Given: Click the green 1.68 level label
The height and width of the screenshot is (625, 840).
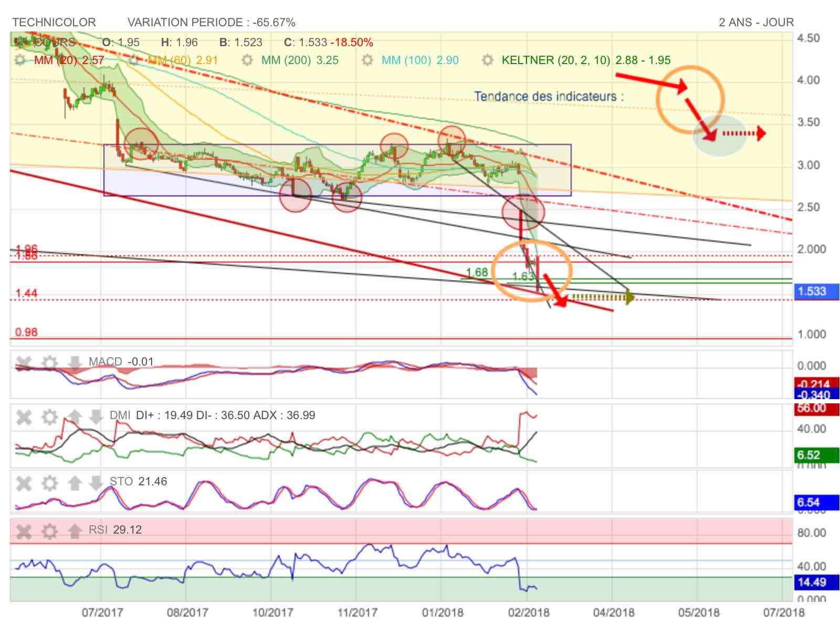Looking at the screenshot, I should point(477,273).
